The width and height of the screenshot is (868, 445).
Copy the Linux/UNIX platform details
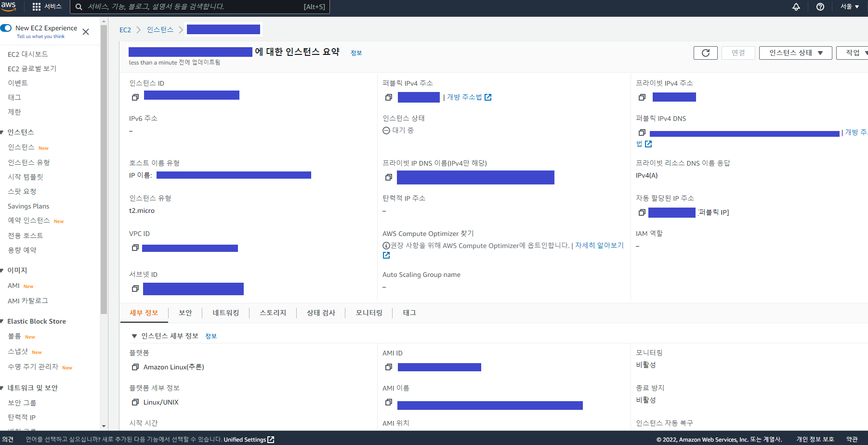[135, 402]
